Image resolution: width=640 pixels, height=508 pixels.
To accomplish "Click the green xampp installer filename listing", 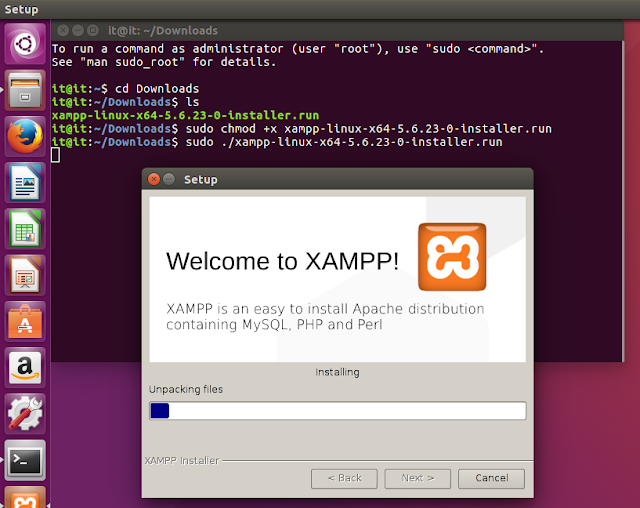I will pyautogui.click(x=185, y=115).
